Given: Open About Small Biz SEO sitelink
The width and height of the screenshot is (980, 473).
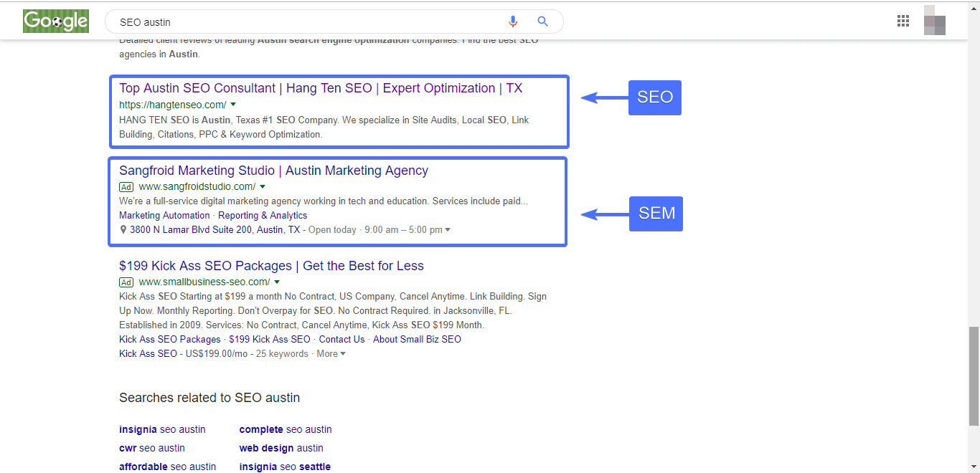Looking at the screenshot, I should 417,340.
